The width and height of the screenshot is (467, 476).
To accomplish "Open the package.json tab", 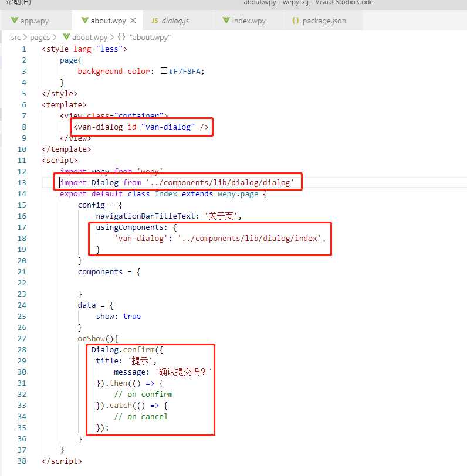I will (324, 21).
